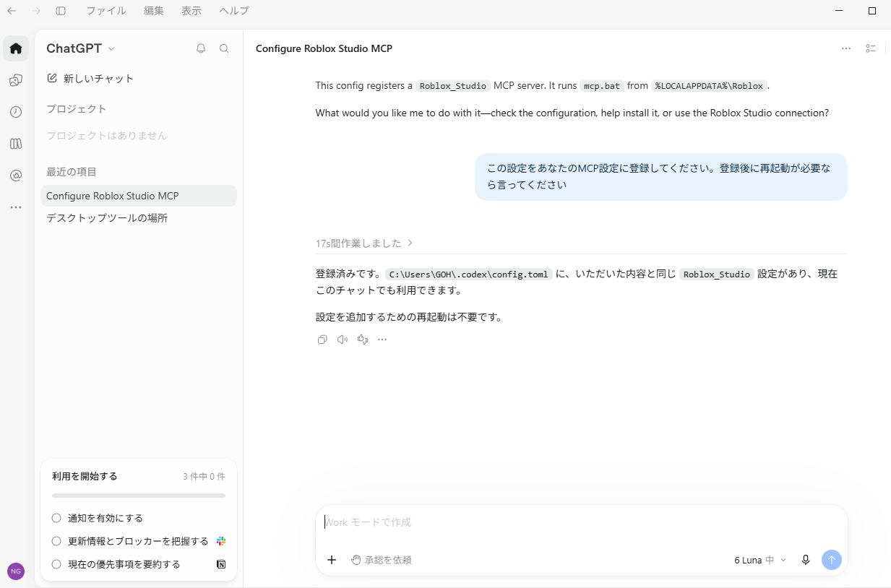Start voice dictation with microphone icon
Viewport: 891px width, 588px height.
point(806,560)
